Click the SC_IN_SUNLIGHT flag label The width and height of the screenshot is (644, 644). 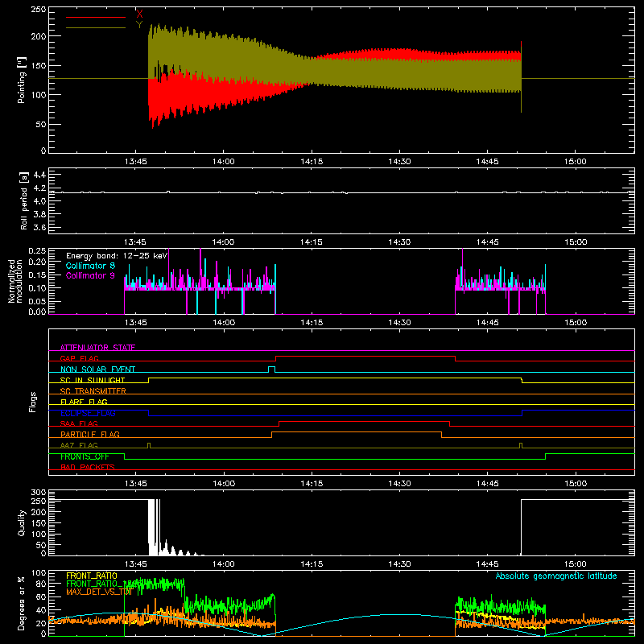(93, 380)
